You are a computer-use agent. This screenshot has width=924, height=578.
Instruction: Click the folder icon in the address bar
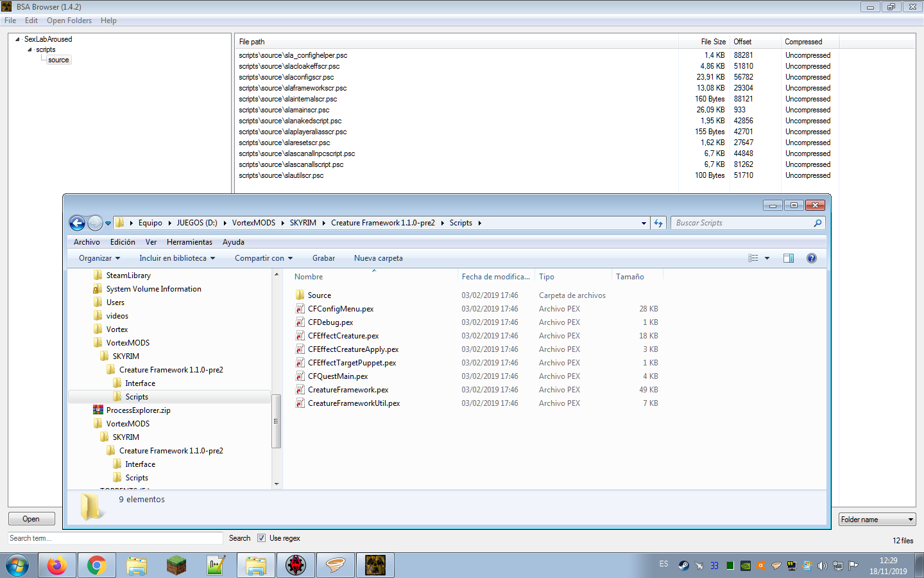pos(120,223)
